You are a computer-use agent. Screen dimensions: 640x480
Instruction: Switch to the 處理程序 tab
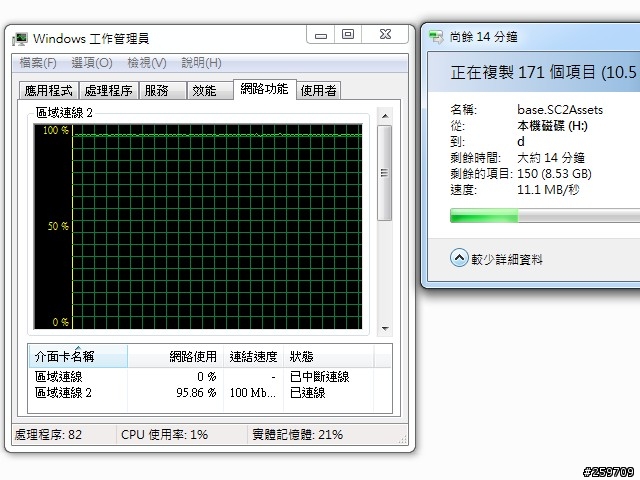coord(108,90)
